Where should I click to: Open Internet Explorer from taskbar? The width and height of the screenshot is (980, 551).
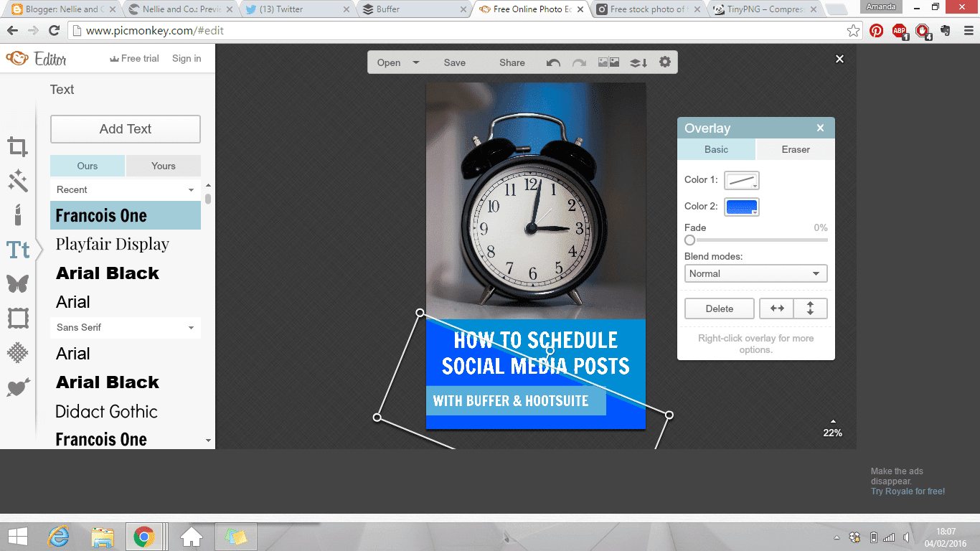click(x=59, y=536)
